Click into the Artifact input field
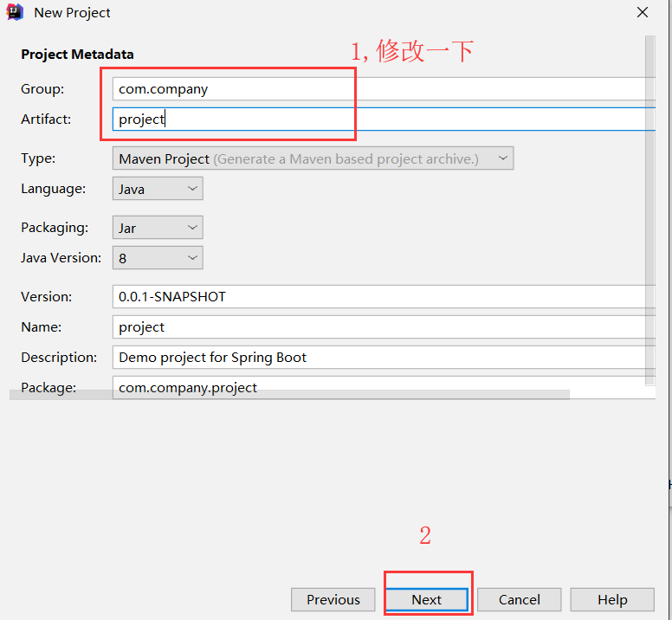Screen dimensions: 672x620 point(384,119)
